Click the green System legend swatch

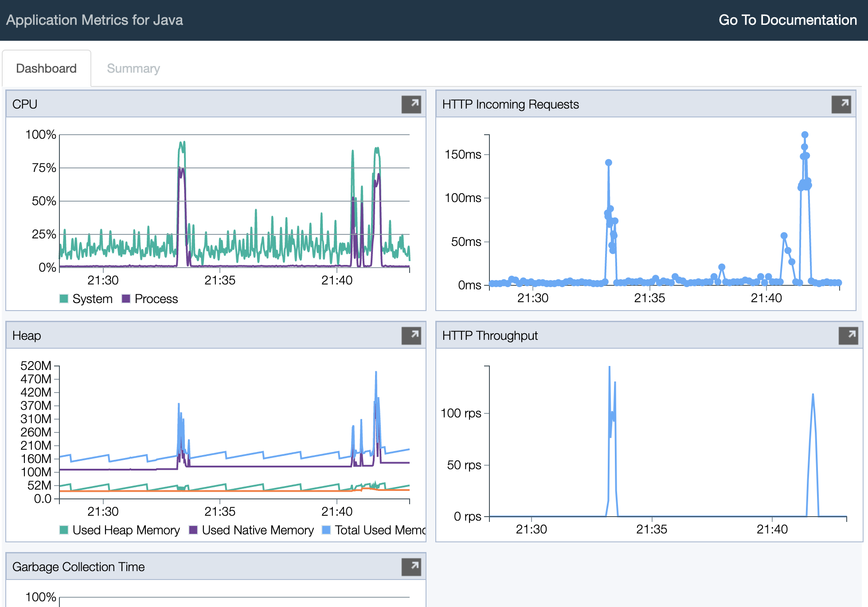tap(64, 299)
